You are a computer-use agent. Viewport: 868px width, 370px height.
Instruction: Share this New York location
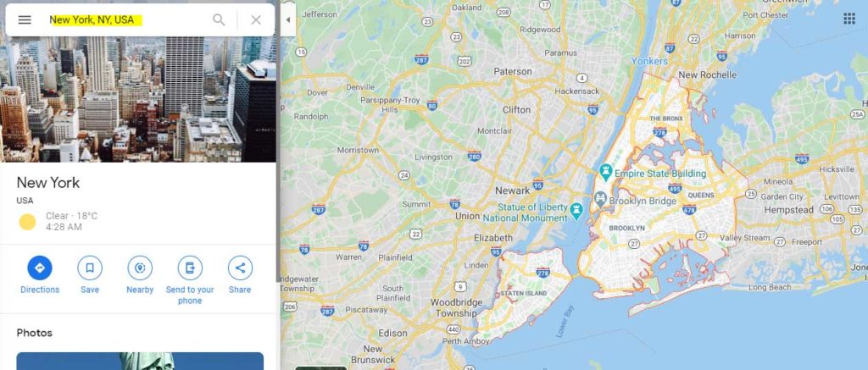[240, 275]
